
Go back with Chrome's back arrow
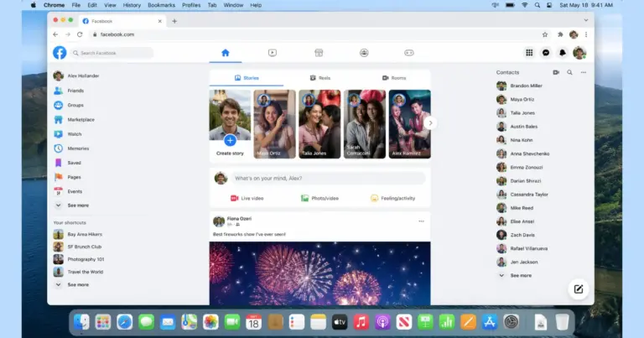(55, 34)
